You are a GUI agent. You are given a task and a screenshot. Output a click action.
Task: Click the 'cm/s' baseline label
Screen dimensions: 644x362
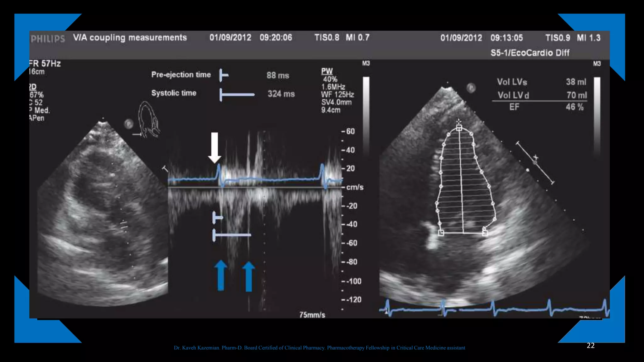tap(355, 187)
